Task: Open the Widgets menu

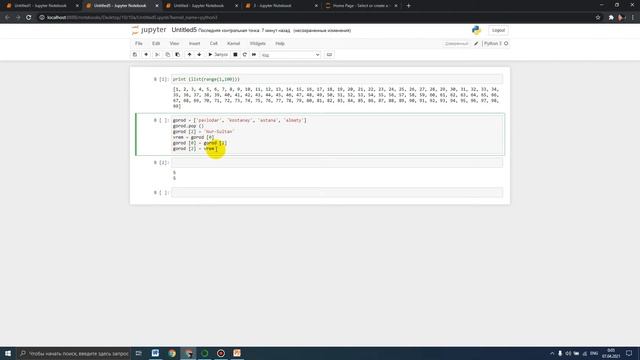Action: 258,43
